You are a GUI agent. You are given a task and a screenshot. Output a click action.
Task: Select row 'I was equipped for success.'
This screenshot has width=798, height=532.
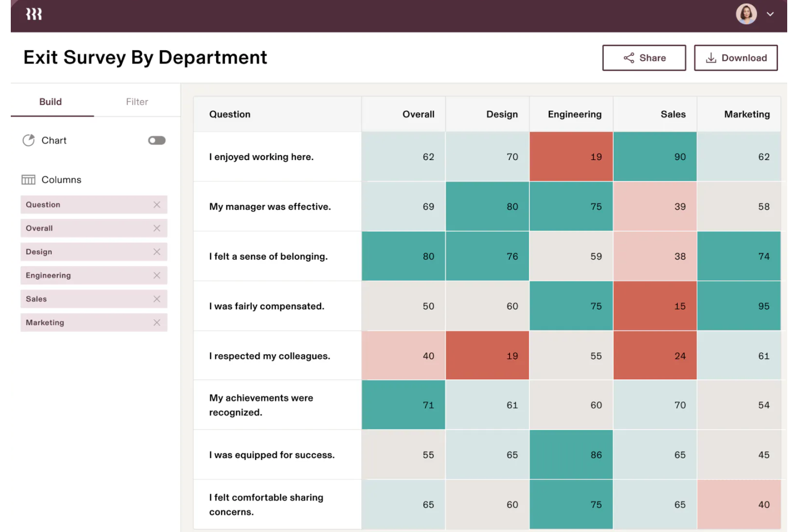pos(487,455)
